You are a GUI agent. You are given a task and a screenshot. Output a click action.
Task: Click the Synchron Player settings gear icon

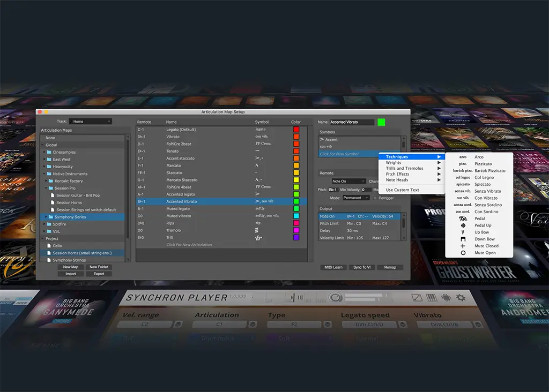pyautogui.click(x=461, y=298)
